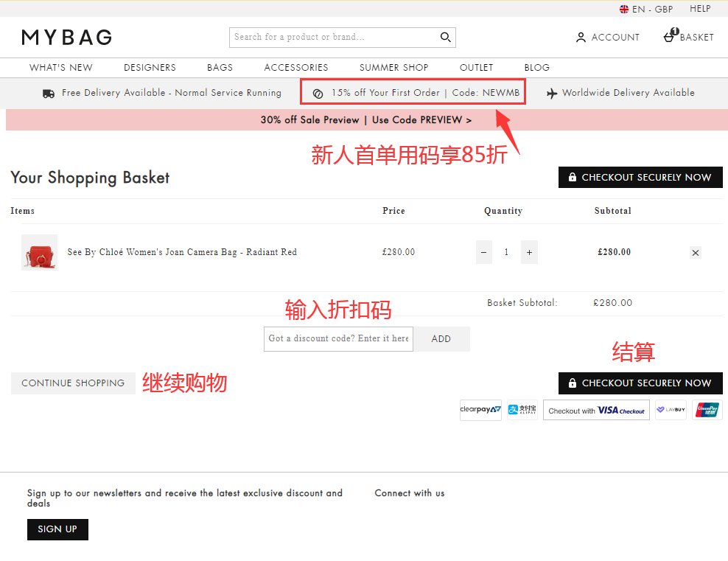Image resolution: width=728 pixels, height=561 pixels.
Task: Open the 30% off Sale Preview banner
Action: [x=366, y=120]
